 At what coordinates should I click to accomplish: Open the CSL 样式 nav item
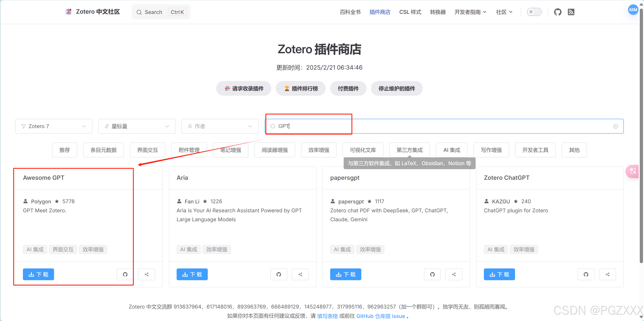[x=410, y=12]
